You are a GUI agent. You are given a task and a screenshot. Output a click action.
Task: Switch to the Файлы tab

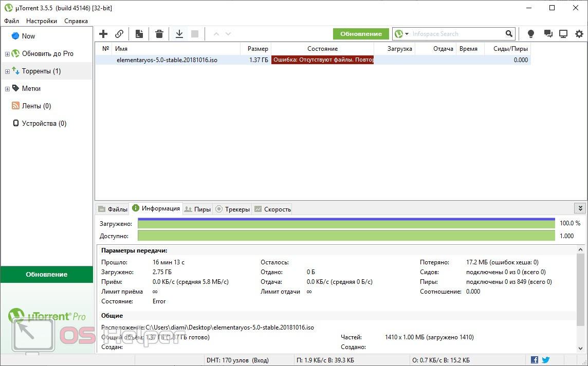(x=113, y=209)
